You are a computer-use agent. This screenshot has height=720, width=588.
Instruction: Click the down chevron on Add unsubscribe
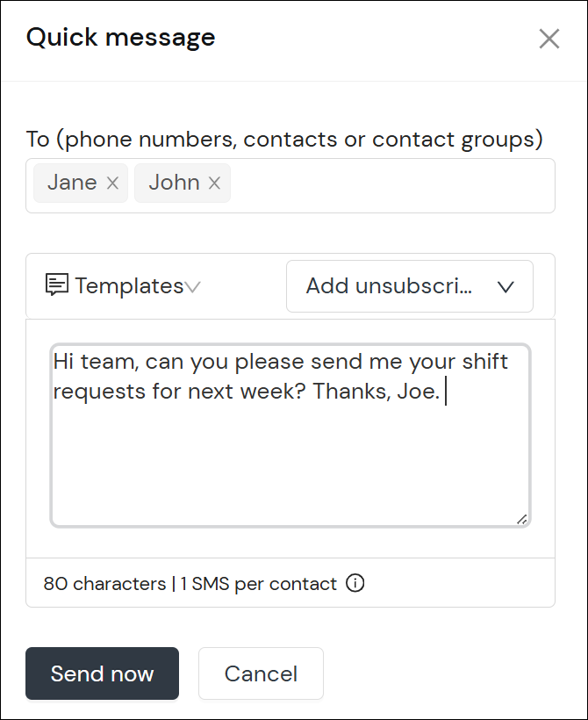(x=506, y=285)
